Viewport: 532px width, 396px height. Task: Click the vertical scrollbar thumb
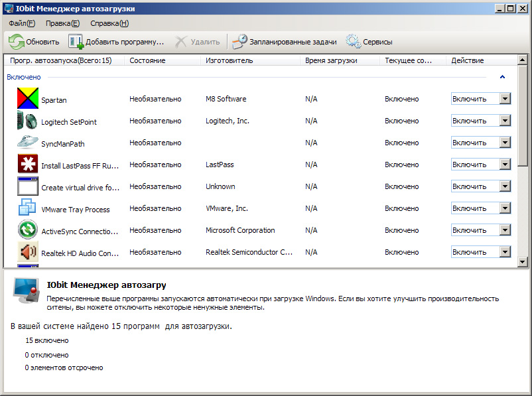click(523, 116)
